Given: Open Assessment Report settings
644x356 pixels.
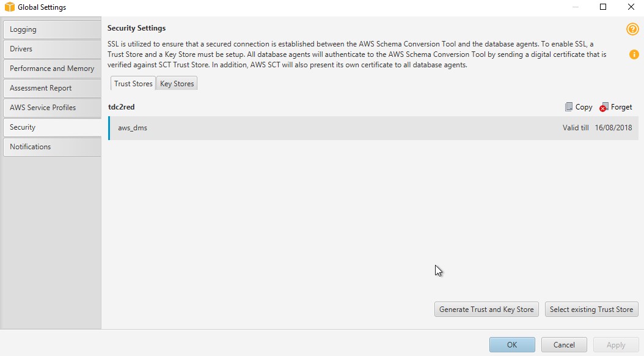Looking at the screenshot, I should [x=52, y=88].
